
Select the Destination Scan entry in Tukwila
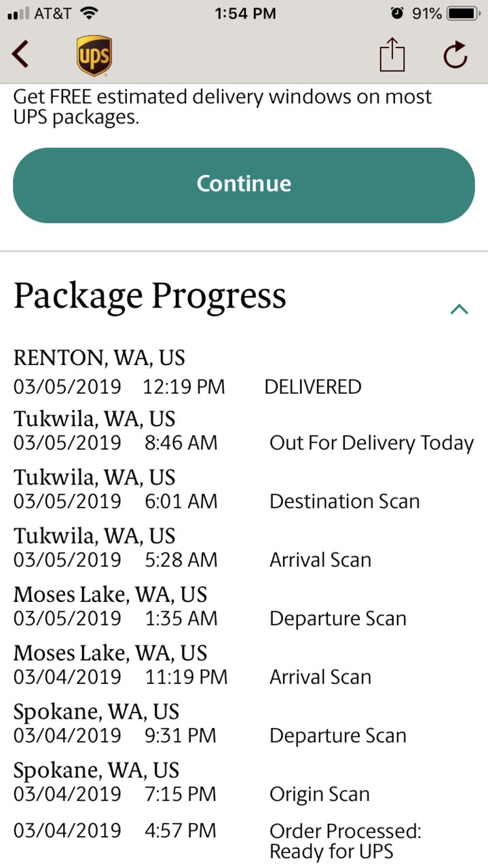tap(345, 502)
